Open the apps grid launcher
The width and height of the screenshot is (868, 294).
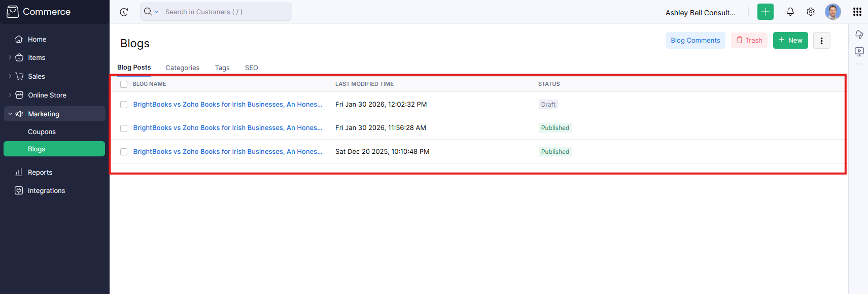pos(857,12)
